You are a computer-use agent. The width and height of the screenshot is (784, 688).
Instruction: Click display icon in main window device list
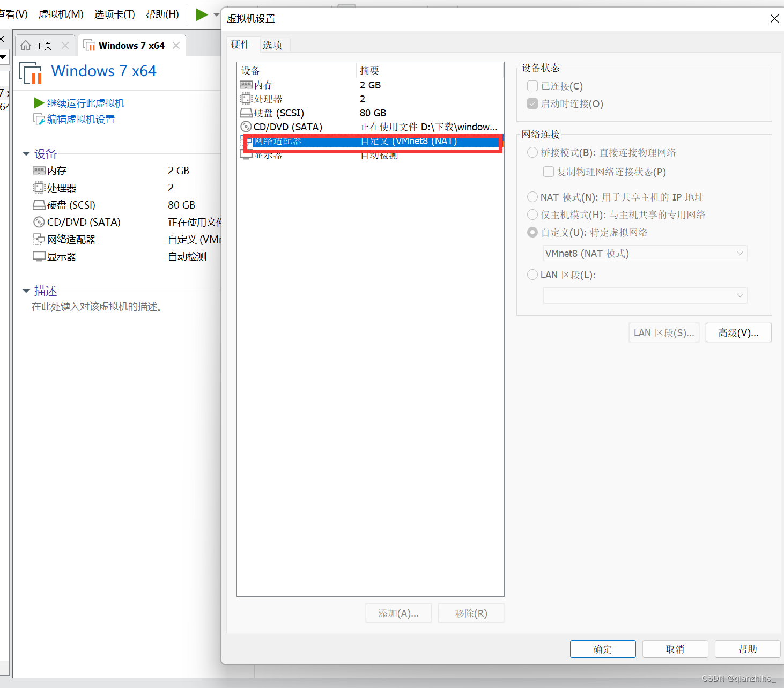[x=39, y=256]
